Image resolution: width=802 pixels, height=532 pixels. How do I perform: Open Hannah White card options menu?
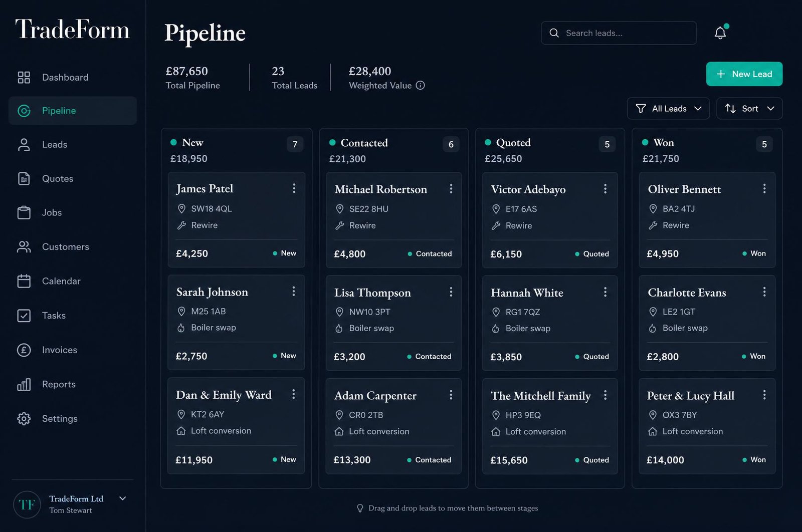(606, 292)
